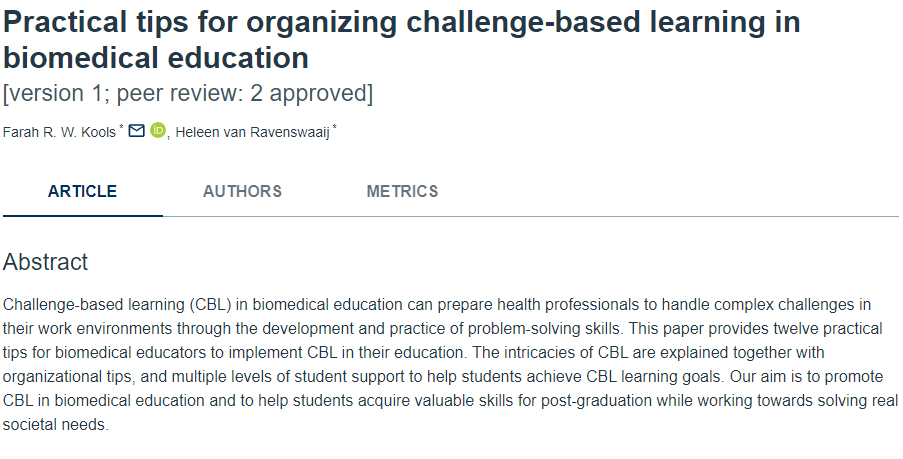Select the ARTICLE tab
Image resolution: width=903 pixels, height=459 pixels.
[82, 191]
